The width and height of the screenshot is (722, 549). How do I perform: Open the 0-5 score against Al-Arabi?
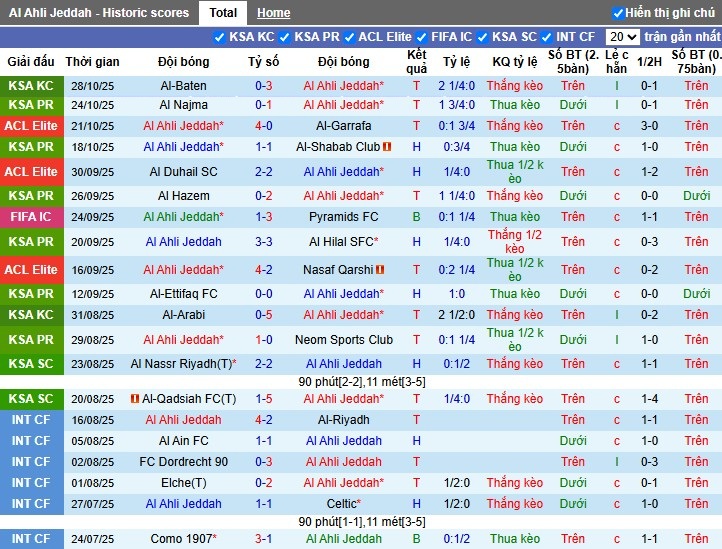point(264,315)
